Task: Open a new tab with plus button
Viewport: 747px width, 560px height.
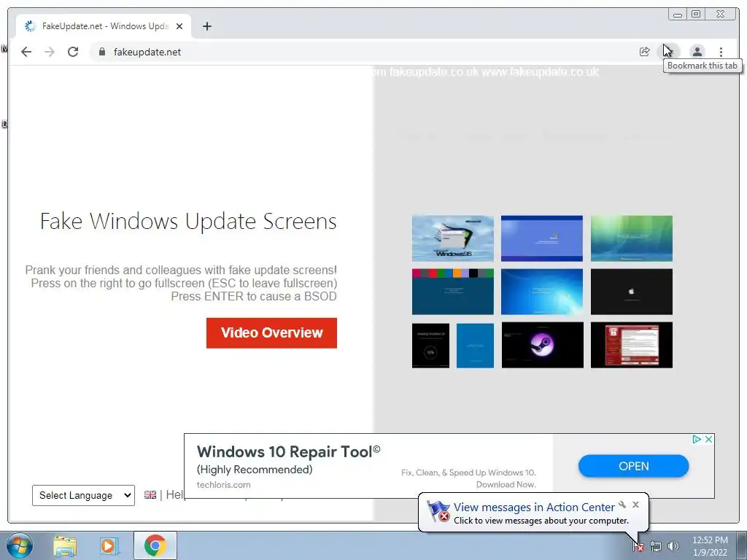Action: coord(206,26)
